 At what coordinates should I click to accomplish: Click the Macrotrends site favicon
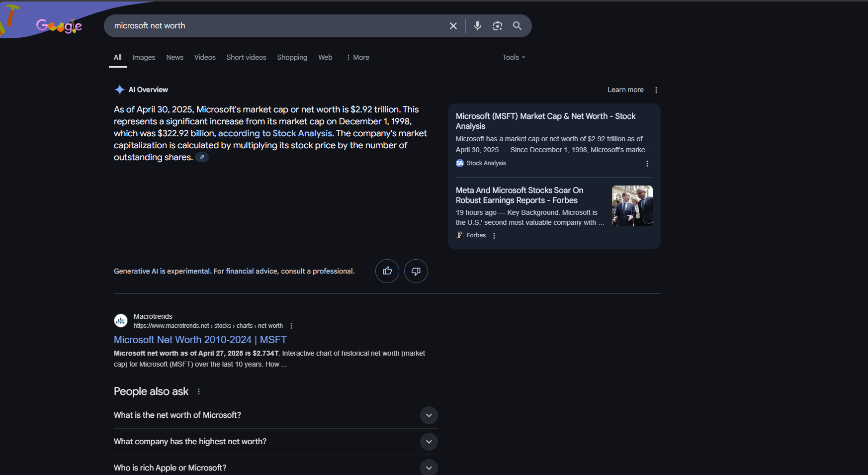pos(121,321)
